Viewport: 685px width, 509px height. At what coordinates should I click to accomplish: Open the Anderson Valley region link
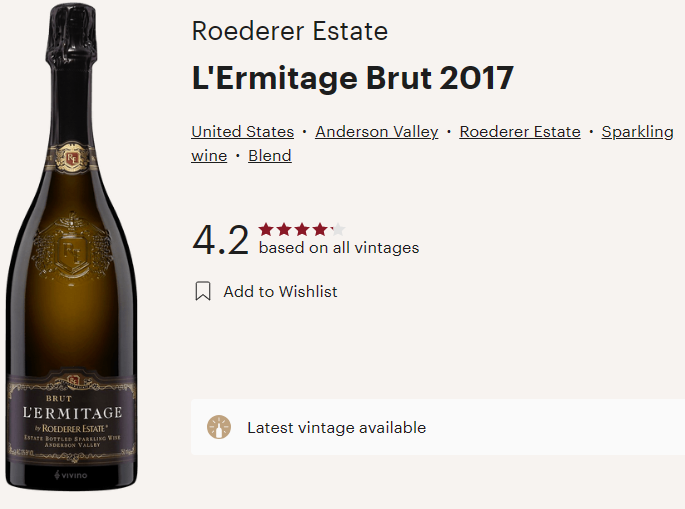[x=377, y=132]
